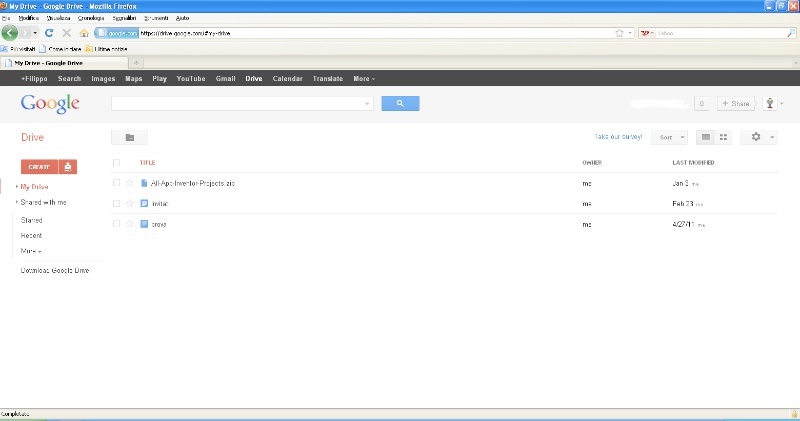Viewport: 800px width, 421px height.
Task: Open the Cronologia menu in Firefox
Action: 90,18
